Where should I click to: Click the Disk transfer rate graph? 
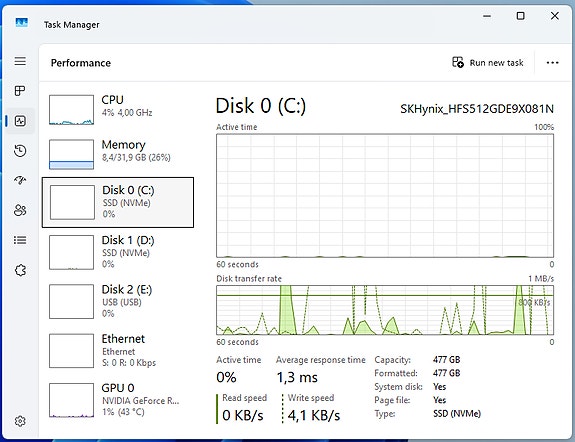point(385,310)
